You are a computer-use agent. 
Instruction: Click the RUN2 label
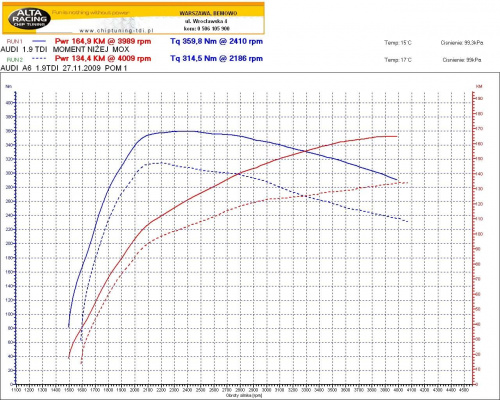click(15, 60)
